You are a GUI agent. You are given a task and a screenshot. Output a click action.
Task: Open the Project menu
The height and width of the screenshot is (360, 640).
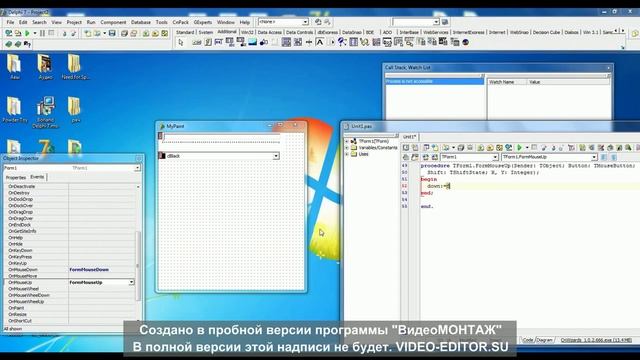click(74, 22)
